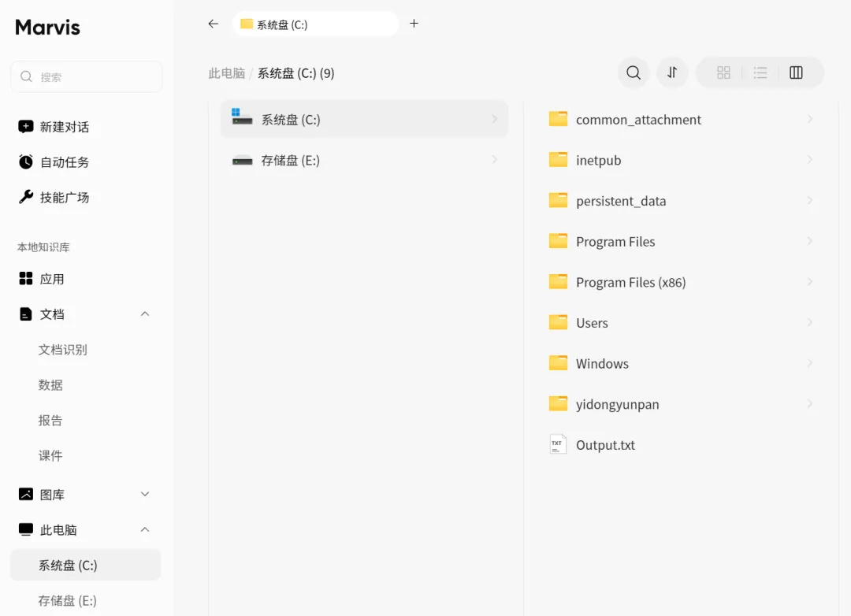
Task: Open 报告 in sidebar
Action: [x=50, y=420]
